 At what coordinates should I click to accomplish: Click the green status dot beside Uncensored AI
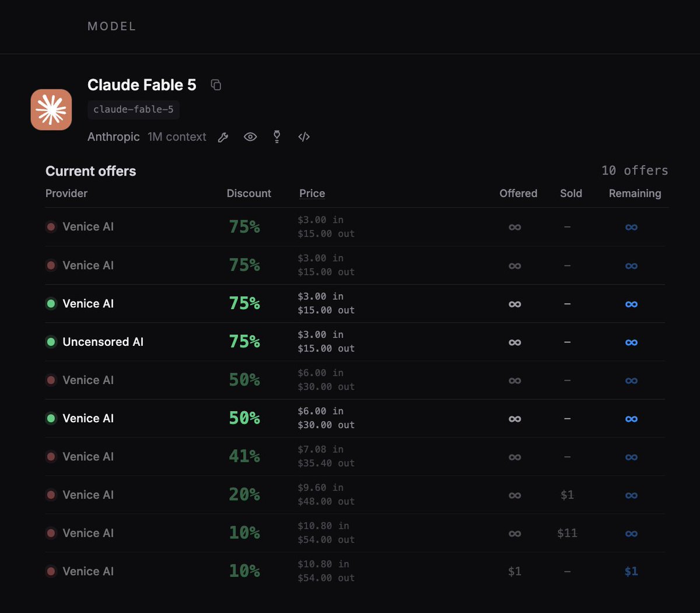pyautogui.click(x=51, y=342)
